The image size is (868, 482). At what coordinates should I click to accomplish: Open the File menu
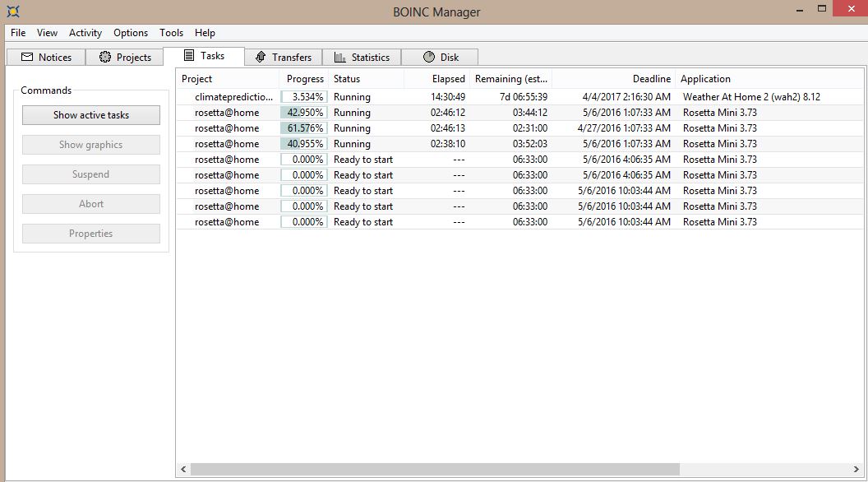(x=18, y=33)
